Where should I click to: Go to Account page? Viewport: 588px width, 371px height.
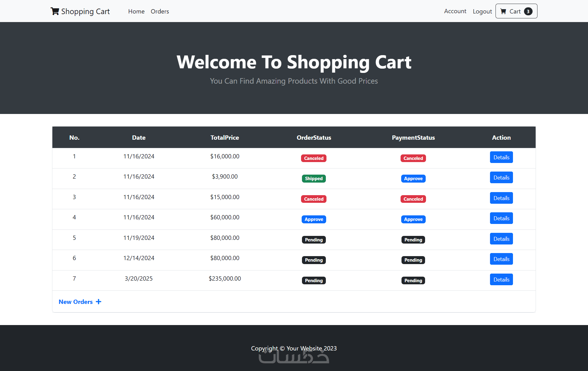[455, 11]
